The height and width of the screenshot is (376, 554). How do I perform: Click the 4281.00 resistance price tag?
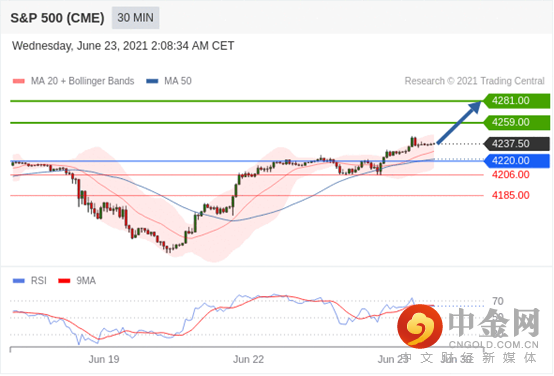point(517,101)
